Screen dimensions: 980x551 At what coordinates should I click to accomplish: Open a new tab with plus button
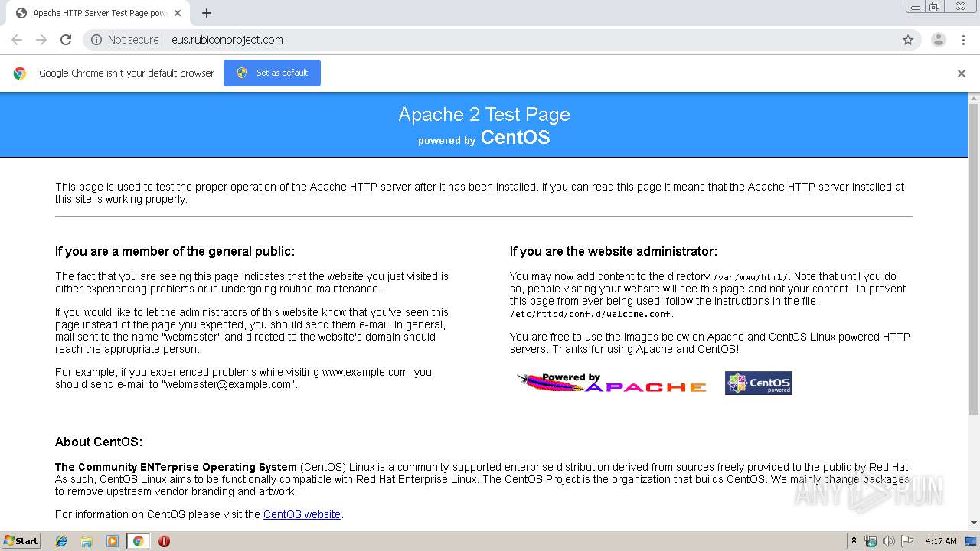207,13
